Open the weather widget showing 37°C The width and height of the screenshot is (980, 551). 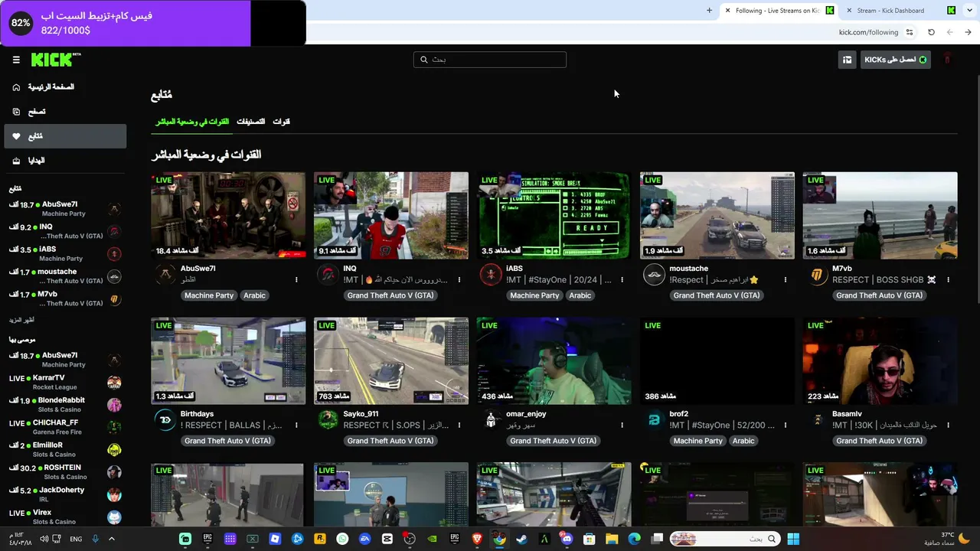(948, 539)
